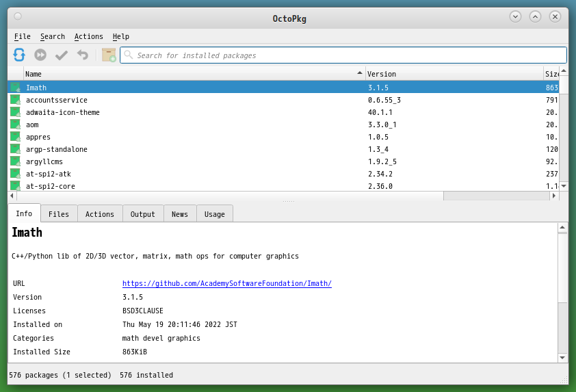
Task: Open the Help menu
Action: [121, 36]
